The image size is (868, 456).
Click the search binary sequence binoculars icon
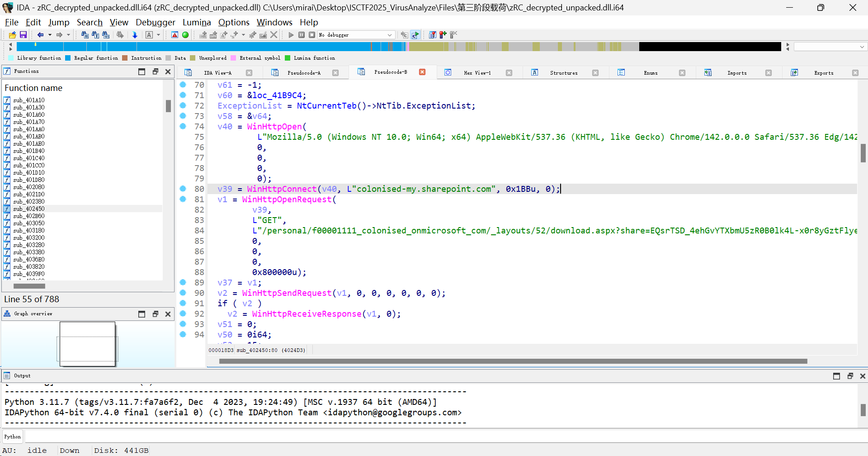(106, 35)
